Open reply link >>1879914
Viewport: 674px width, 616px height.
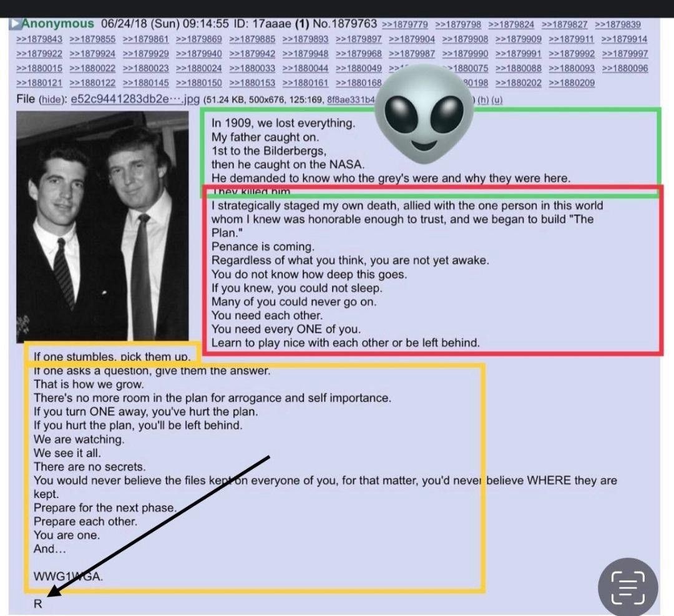(624, 39)
